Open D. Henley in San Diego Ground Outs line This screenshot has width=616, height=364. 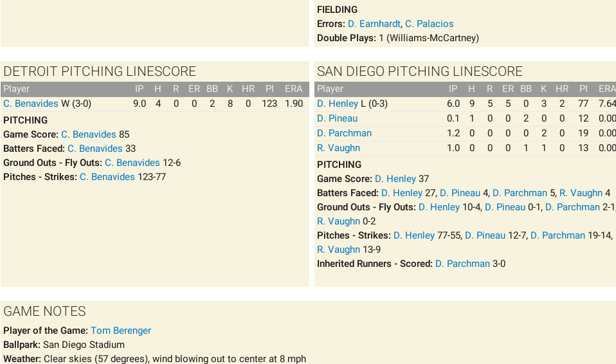click(x=439, y=207)
